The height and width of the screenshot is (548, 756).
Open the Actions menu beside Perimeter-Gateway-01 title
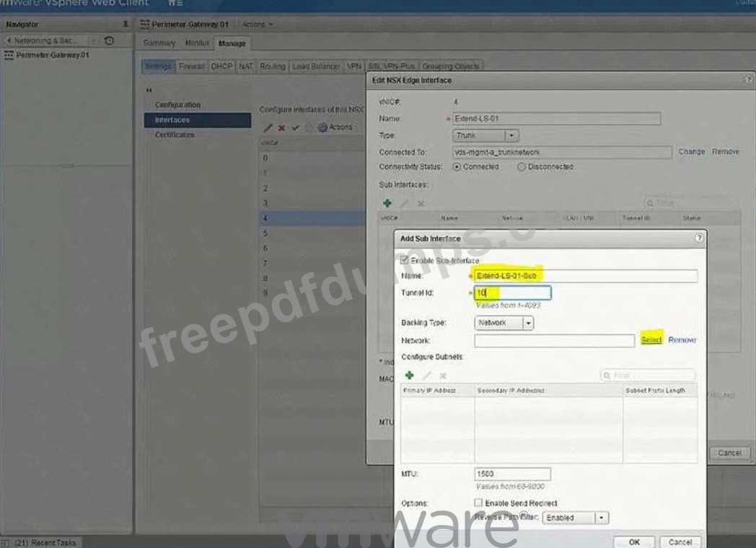[x=258, y=24]
